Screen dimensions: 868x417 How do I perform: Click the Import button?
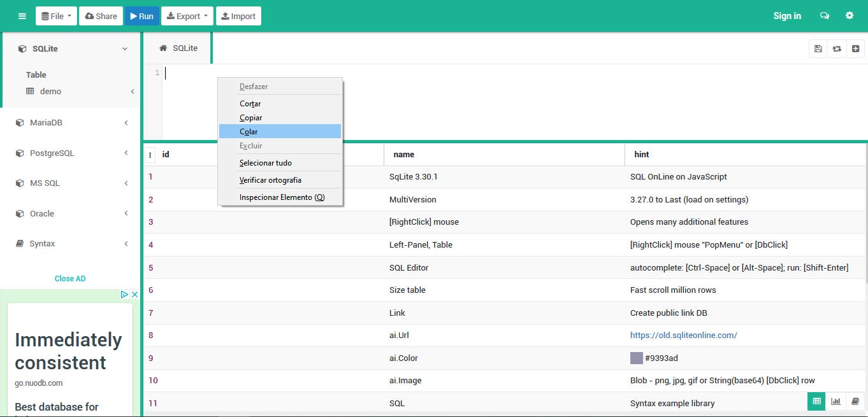(238, 16)
